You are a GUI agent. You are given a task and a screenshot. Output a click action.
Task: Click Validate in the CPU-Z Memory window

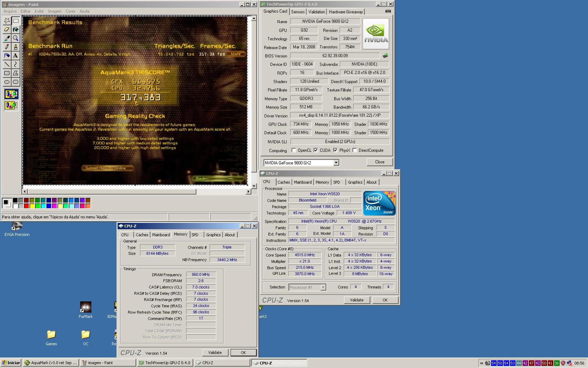click(x=215, y=353)
